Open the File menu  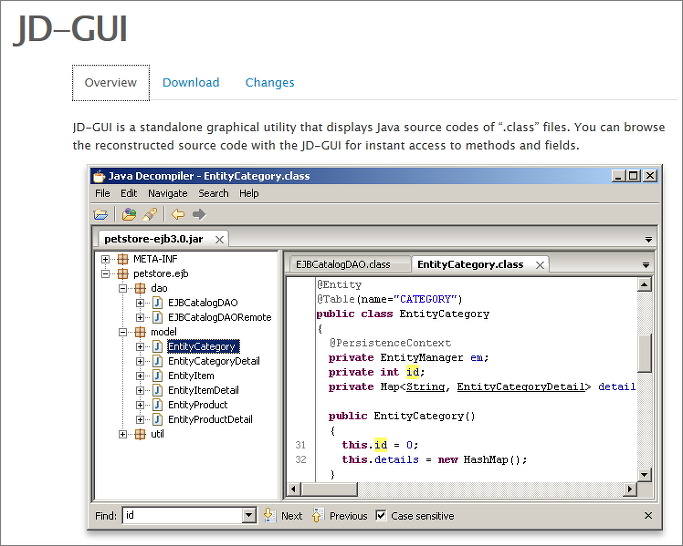103,193
